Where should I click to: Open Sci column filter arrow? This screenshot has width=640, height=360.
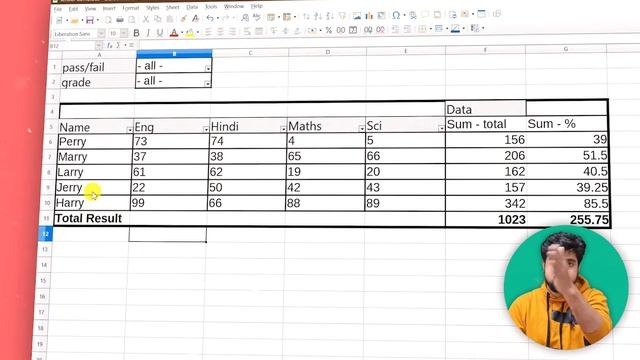tap(441, 128)
